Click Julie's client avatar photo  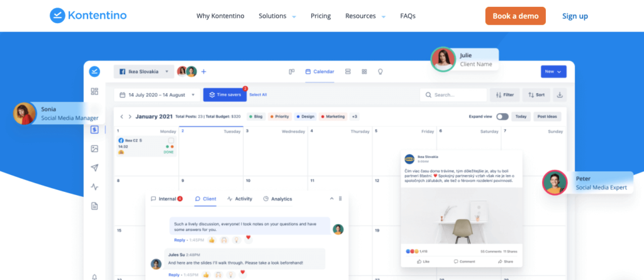pyautogui.click(x=443, y=60)
